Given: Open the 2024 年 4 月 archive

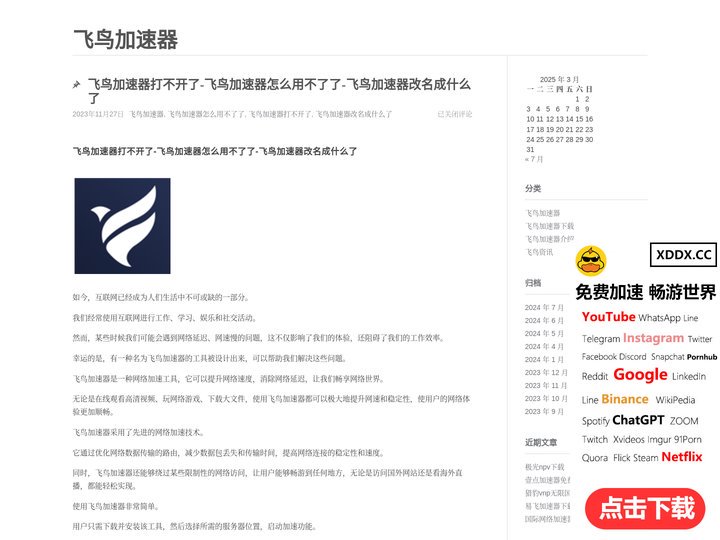Looking at the screenshot, I should pos(544,347).
